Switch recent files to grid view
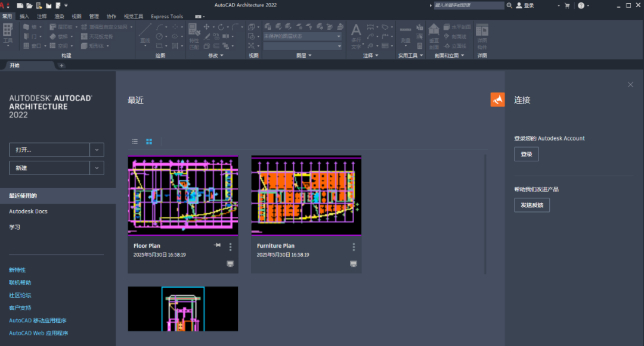Screen dimensions: 644x346 [149, 141]
